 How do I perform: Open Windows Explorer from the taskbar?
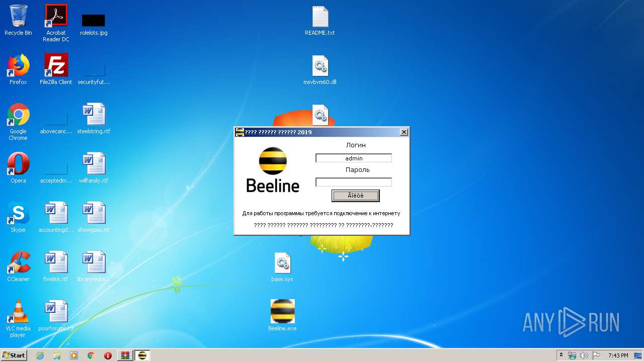tap(57, 355)
